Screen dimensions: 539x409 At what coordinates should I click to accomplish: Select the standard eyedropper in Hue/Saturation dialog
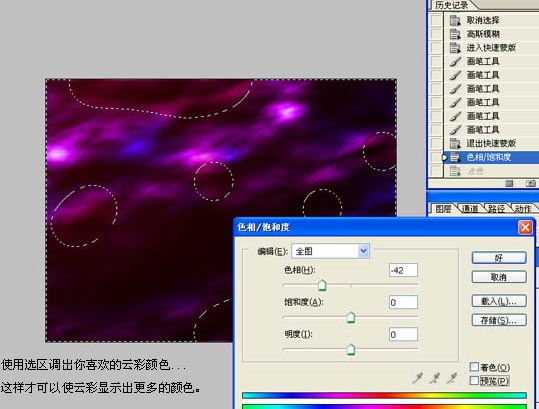pos(418,378)
